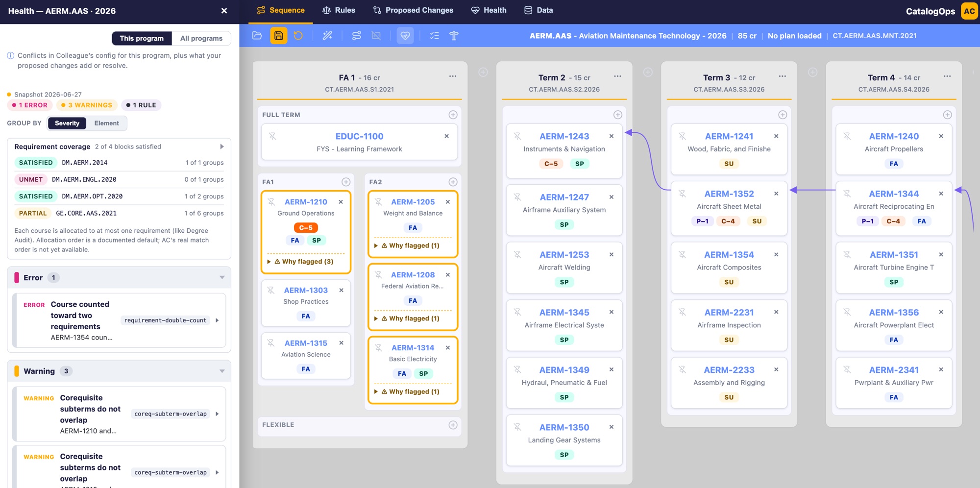Screen dimensions: 980x488
Task: Click the signpost icon in the toolbar
Action: 454,36
